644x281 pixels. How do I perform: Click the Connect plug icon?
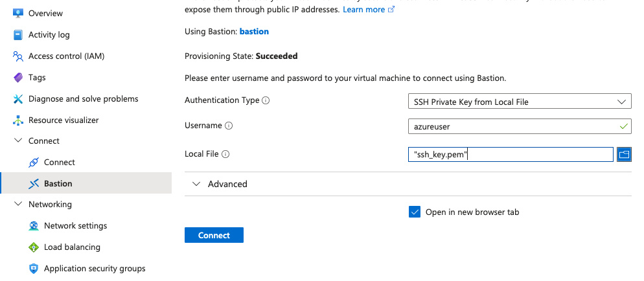click(34, 163)
